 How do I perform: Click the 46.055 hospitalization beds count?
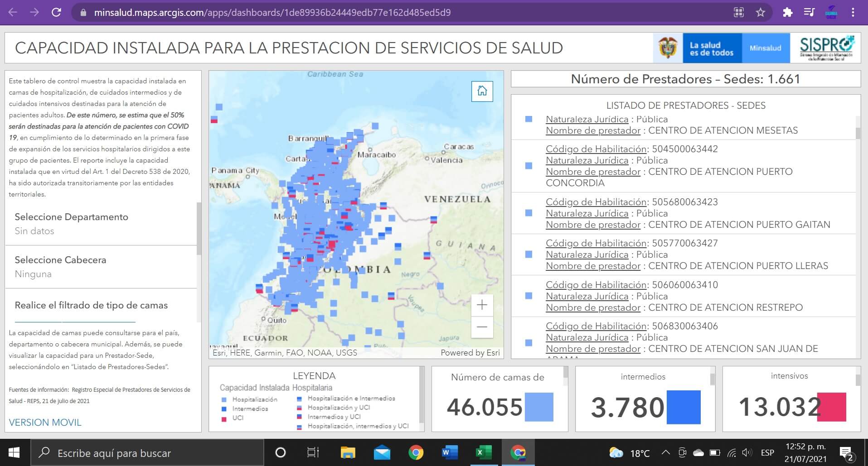(x=485, y=407)
